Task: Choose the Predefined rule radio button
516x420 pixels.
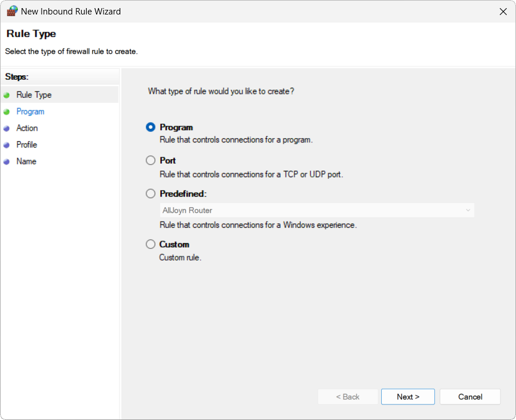Action: coord(150,194)
